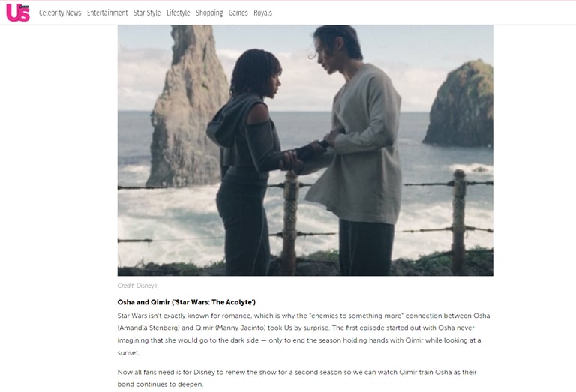Select Star Style in navigation bar
Viewport: 576px width, 392px height.
tap(147, 13)
